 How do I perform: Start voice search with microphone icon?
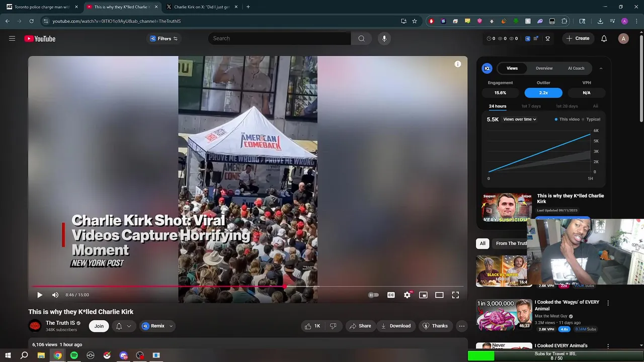coord(384,38)
